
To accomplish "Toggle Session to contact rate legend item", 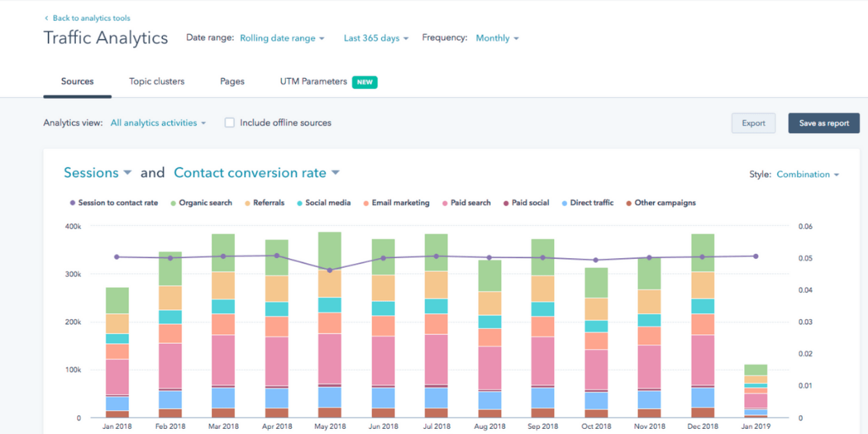I will click(114, 203).
